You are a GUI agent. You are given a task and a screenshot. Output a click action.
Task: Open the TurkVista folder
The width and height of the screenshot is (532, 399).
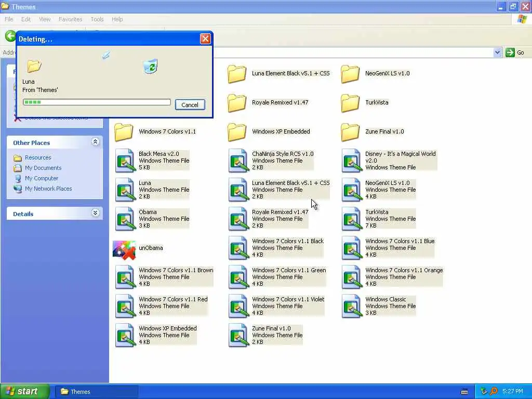pyautogui.click(x=350, y=103)
